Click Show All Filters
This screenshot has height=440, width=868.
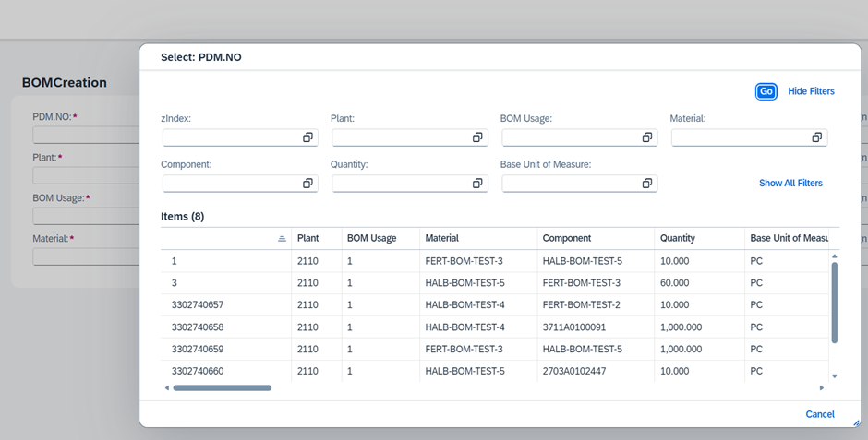pos(790,183)
